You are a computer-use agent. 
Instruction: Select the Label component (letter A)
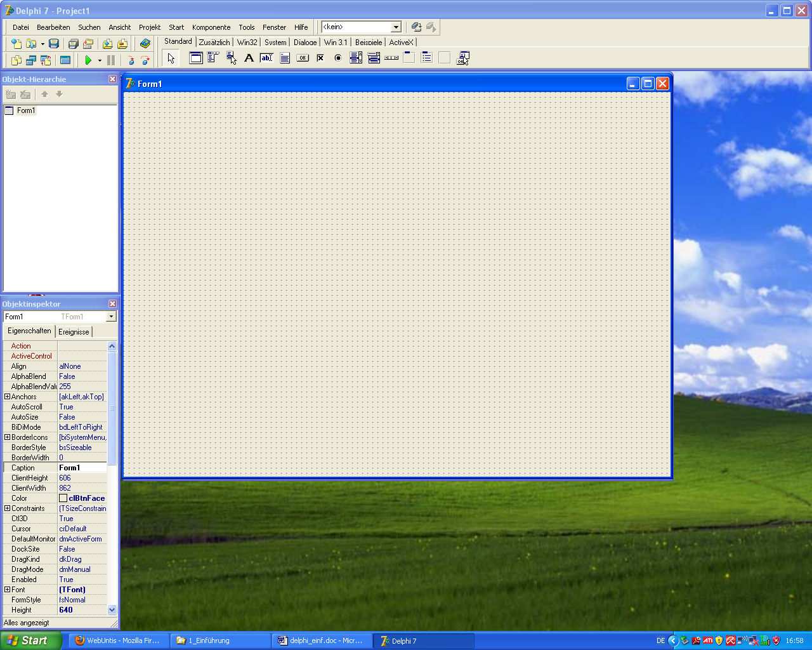249,58
